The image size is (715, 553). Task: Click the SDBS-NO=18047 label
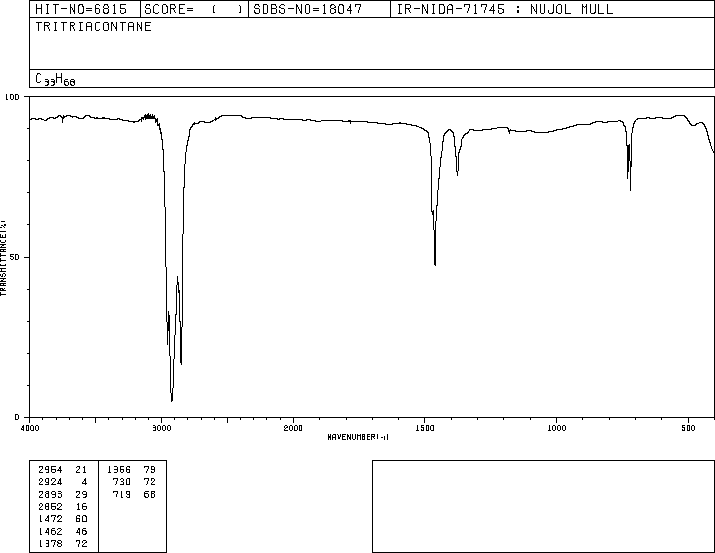point(307,9)
